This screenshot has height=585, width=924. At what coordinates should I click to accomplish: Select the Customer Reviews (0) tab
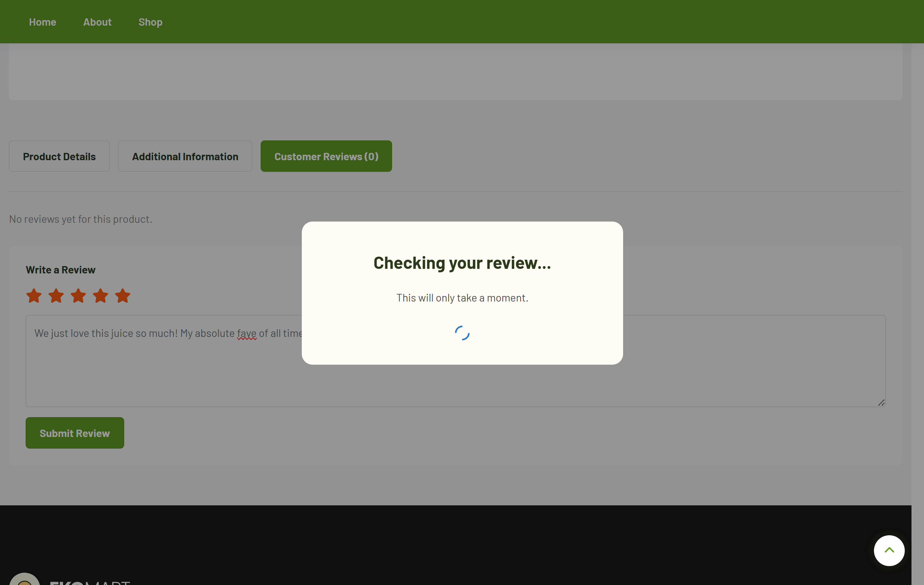[326, 156]
